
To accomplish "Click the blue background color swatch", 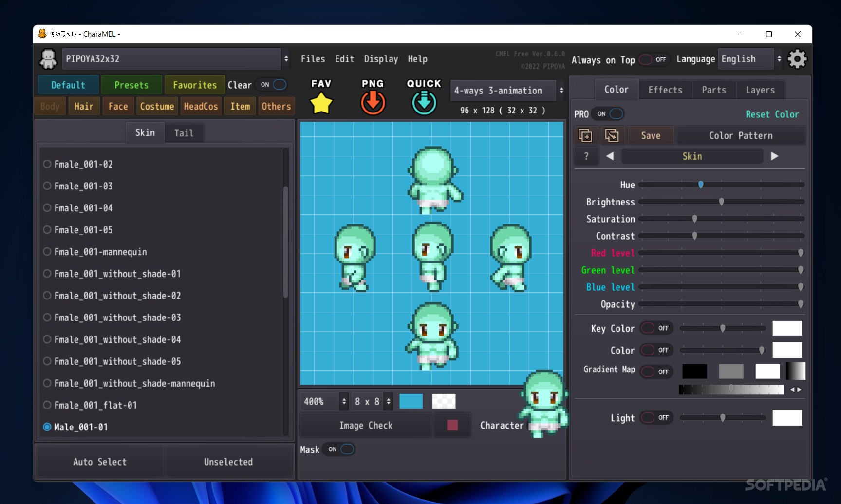I will point(411,401).
